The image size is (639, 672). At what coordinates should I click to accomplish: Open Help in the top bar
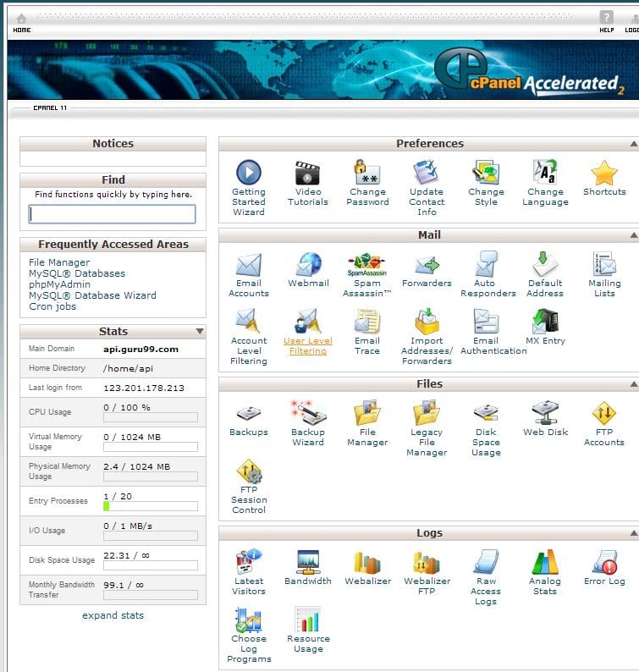[x=606, y=20]
